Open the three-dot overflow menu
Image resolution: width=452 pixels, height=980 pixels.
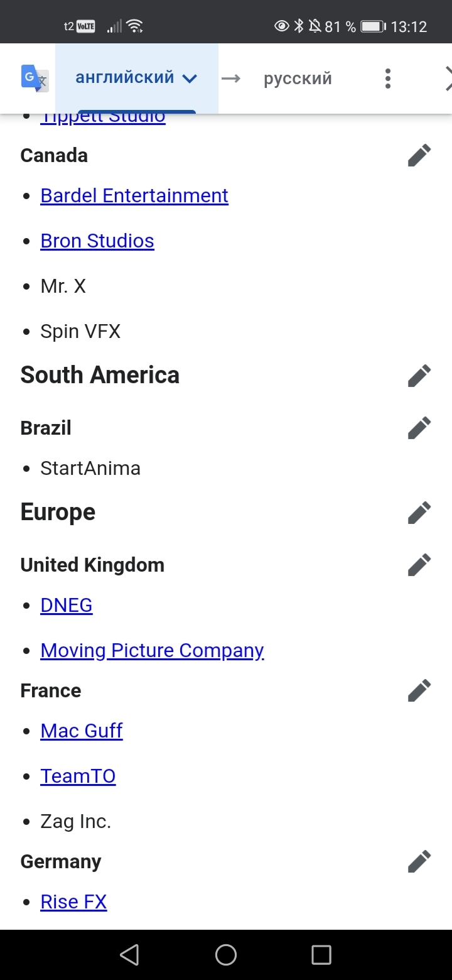(387, 79)
